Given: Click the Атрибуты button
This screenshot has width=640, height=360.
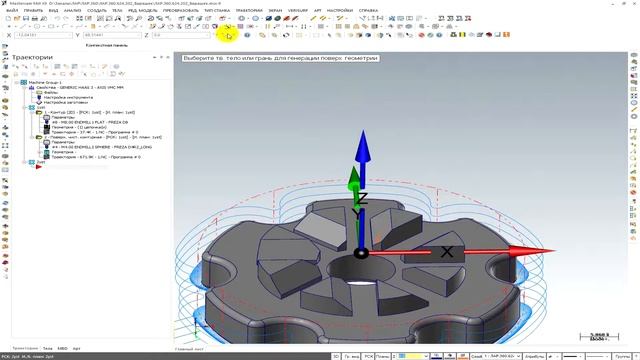Looking at the screenshot, I should (x=534, y=356).
